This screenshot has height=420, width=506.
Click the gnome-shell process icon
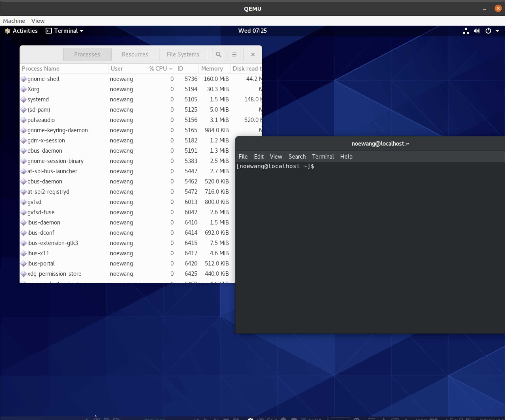coord(24,79)
